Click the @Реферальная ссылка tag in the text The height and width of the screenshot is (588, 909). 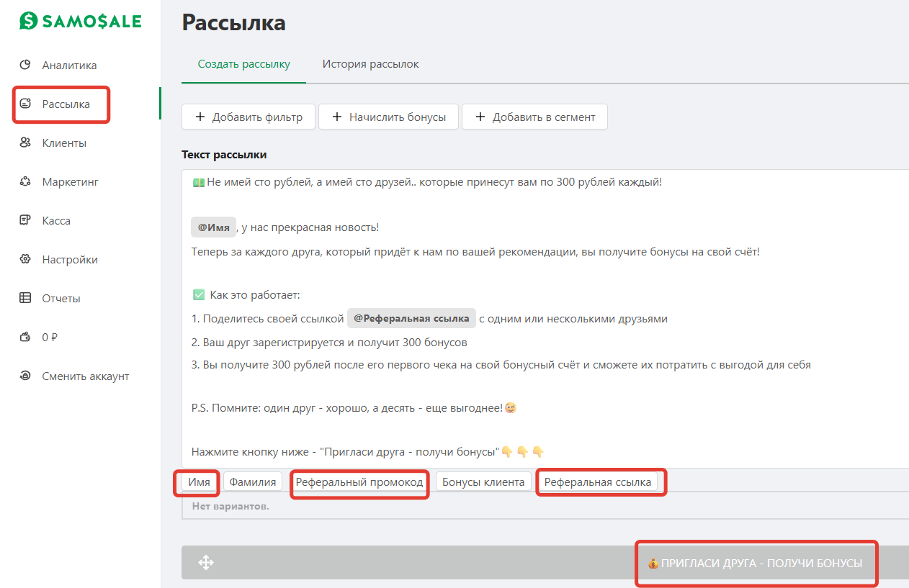(x=411, y=318)
